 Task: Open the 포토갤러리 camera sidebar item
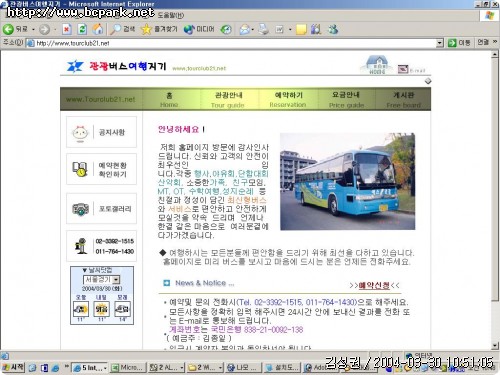[101, 209]
